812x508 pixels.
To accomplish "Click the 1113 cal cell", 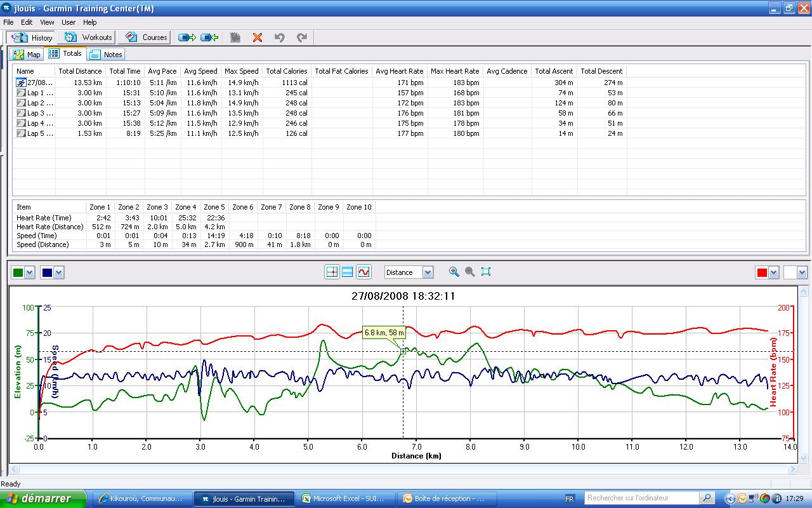I will (x=295, y=83).
